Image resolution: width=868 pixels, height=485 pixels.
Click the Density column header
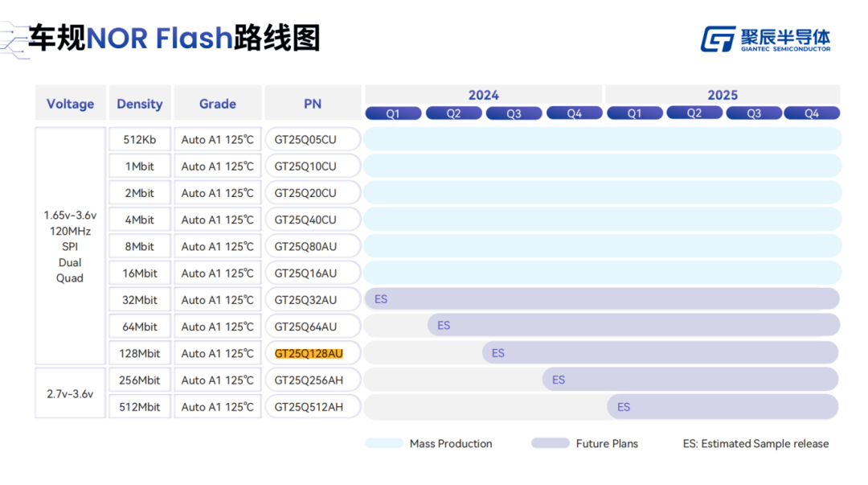point(140,104)
